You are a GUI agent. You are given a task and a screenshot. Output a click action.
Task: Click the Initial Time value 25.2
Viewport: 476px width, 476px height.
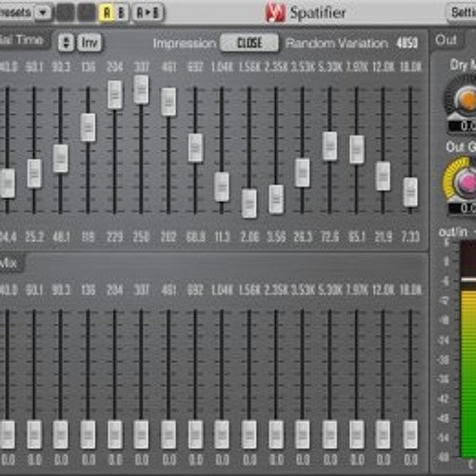pos(34,237)
